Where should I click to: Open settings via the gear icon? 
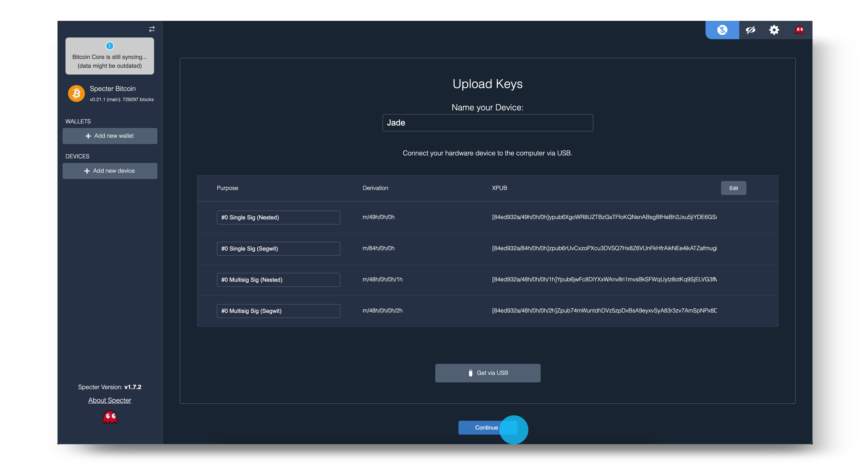point(774,30)
